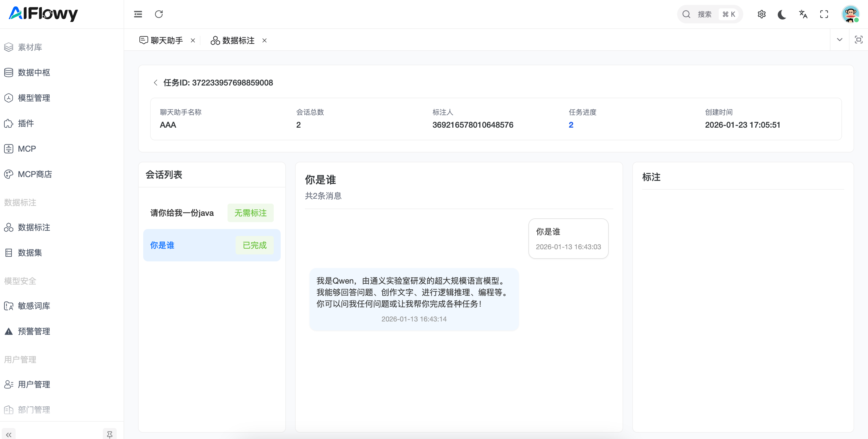
Task: Enter fullscreen using the header fullscreen icon
Action: point(824,14)
